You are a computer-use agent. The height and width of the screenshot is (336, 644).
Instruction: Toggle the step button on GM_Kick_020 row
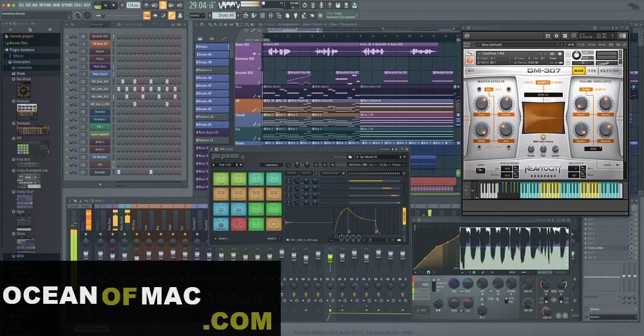[120, 82]
